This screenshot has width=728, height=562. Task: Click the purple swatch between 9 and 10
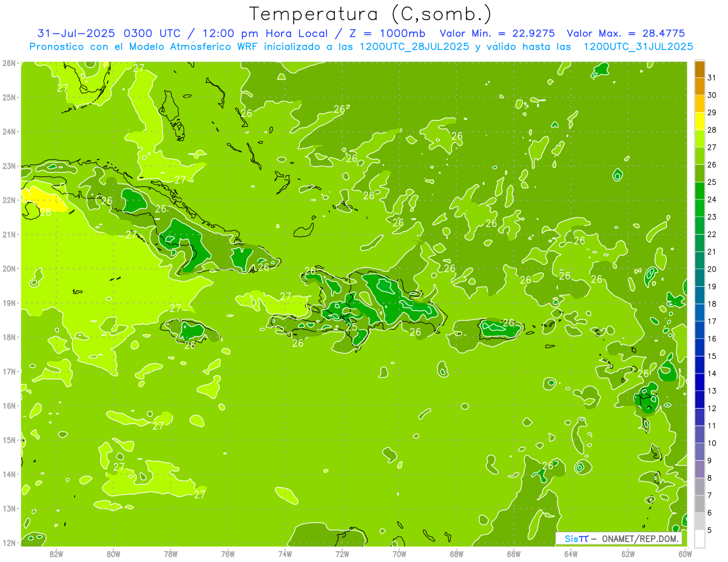(699, 452)
